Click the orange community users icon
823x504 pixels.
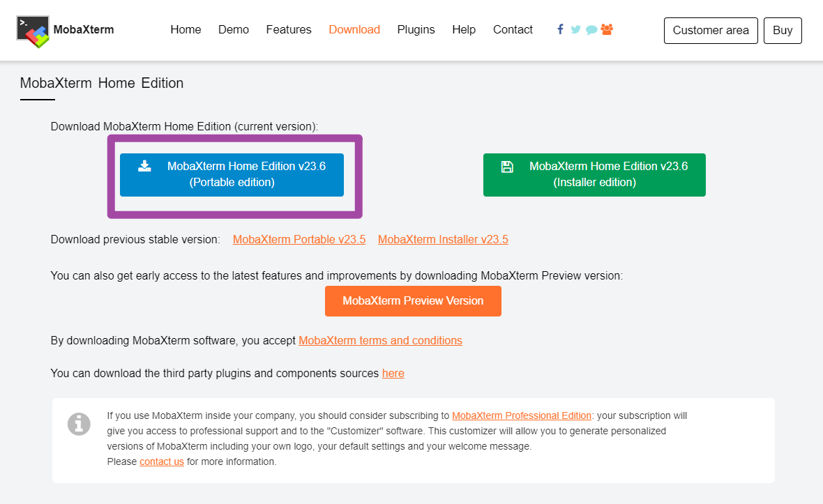pos(607,29)
